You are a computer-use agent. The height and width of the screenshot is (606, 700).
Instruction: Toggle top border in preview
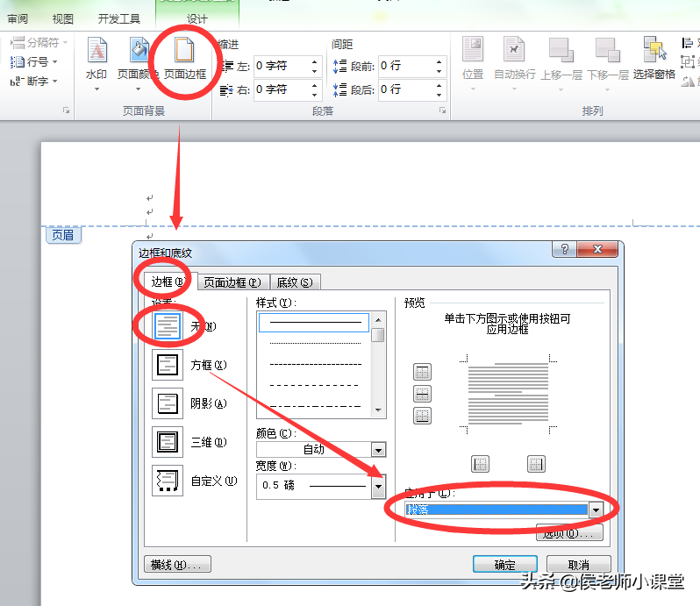[422, 372]
